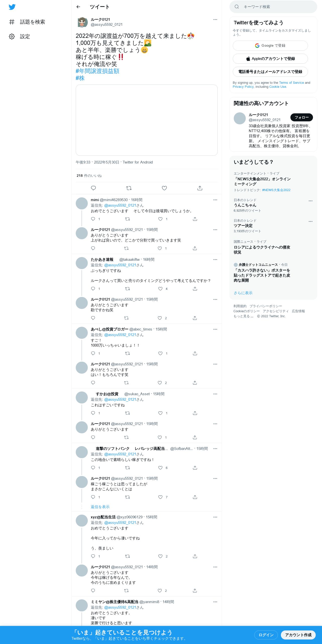Open more menu for うんこちゃん trend
322x644 pixels.
click(x=310, y=201)
